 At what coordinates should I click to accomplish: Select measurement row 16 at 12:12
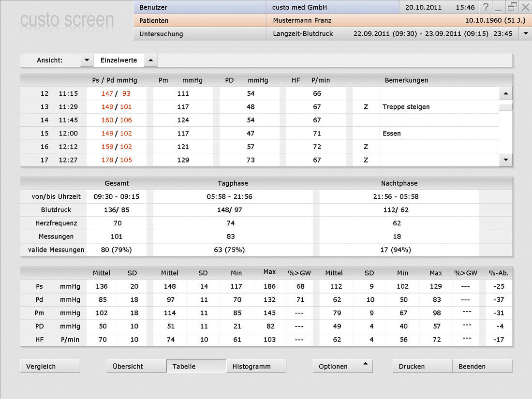[x=260, y=147]
